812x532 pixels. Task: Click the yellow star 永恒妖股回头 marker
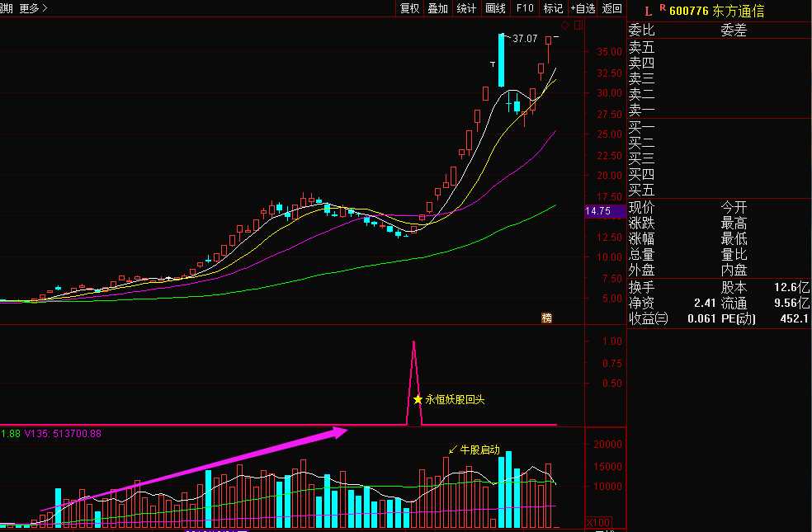(418, 399)
